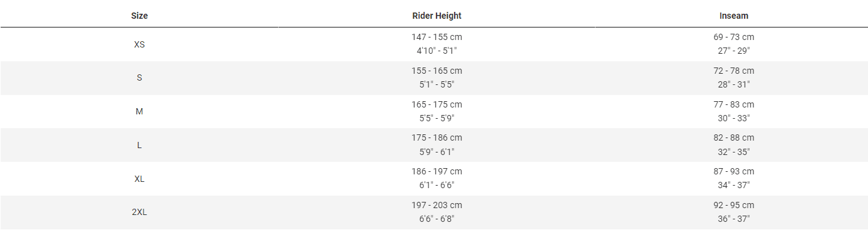Click the 87 - 93 cm inseam value
Viewport: 868px width, 240px height.
point(734,171)
